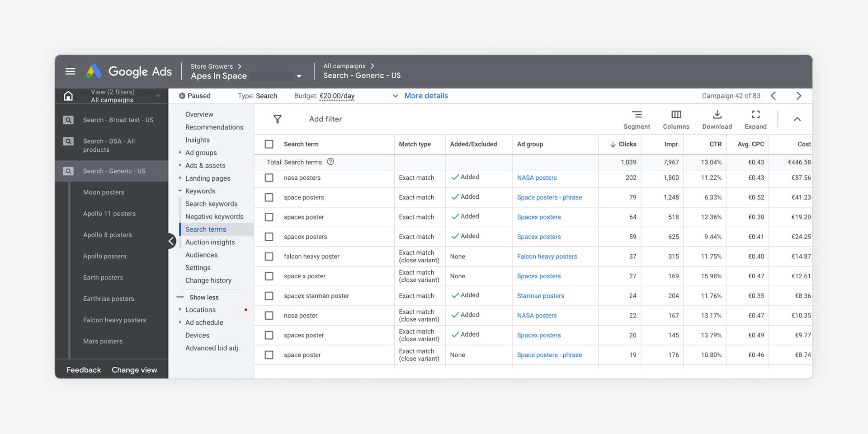Image resolution: width=868 pixels, height=434 pixels.
Task: Check the nasa posters row
Action: tap(269, 178)
